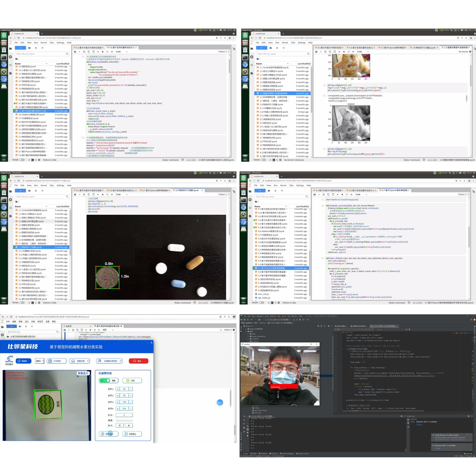Open PyCharm's Search Everywhere magnifier icon
The height and width of the screenshot is (476, 476).
pos(471,320)
